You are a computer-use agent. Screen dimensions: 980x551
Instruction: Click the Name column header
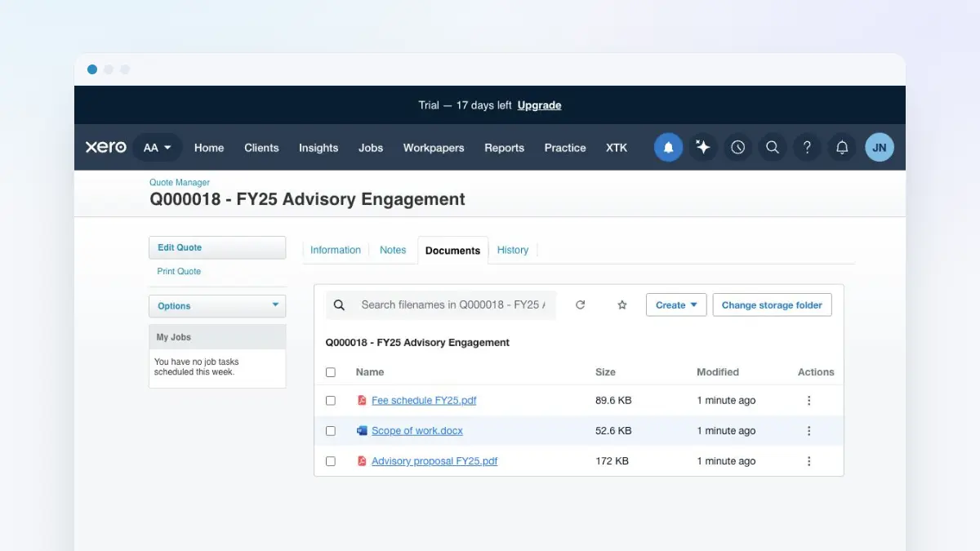(x=370, y=372)
